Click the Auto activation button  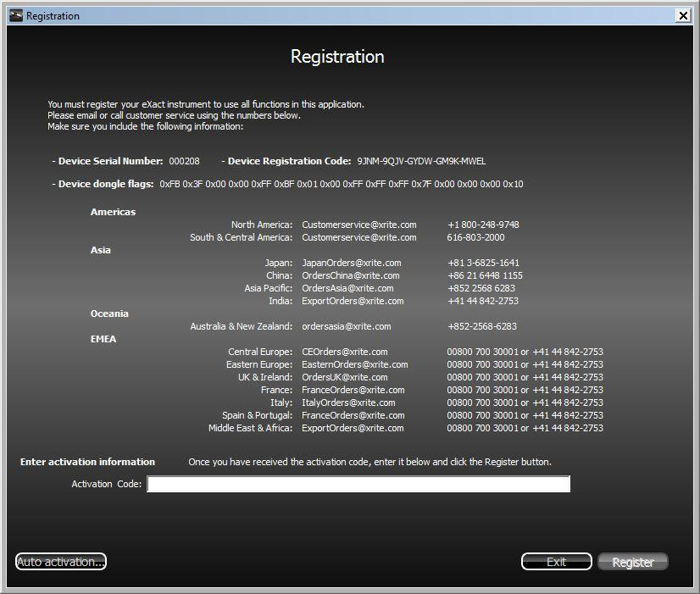[x=61, y=562]
